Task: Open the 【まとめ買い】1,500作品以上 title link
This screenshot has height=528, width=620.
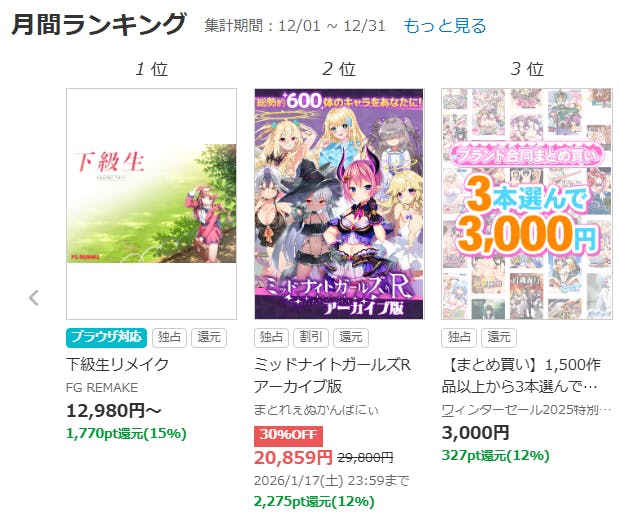Action: click(x=521, y=375)
